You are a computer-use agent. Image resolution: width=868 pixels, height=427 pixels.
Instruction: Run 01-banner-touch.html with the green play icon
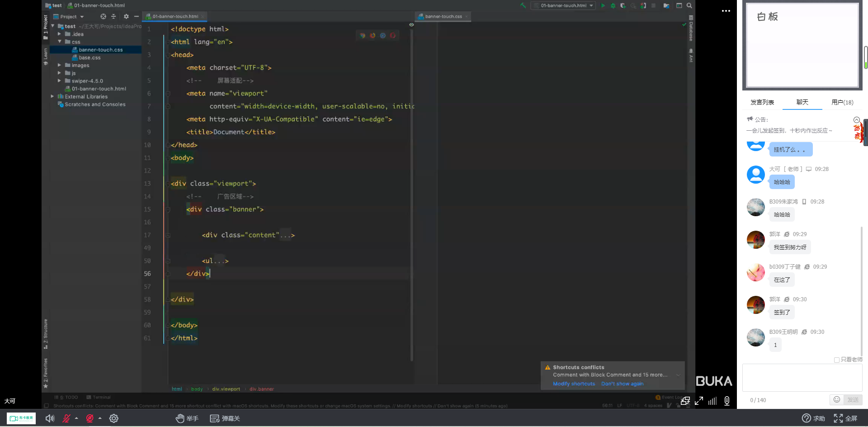[x=603, y=5]
